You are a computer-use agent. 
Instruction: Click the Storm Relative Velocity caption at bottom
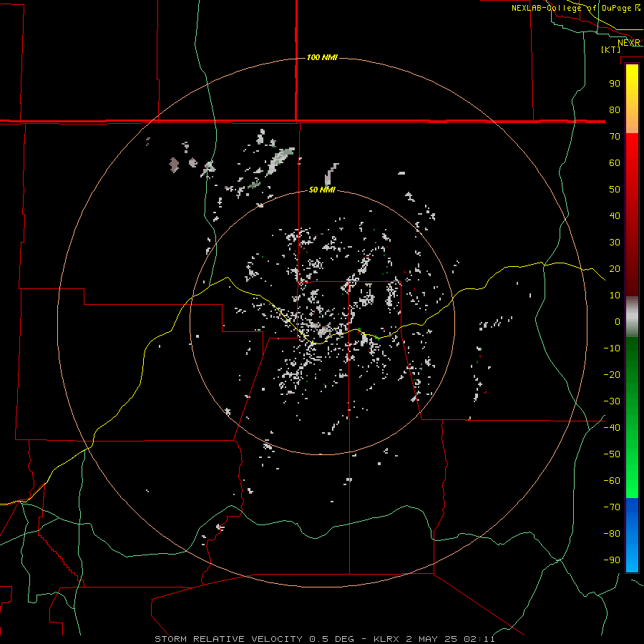(325, 639)
